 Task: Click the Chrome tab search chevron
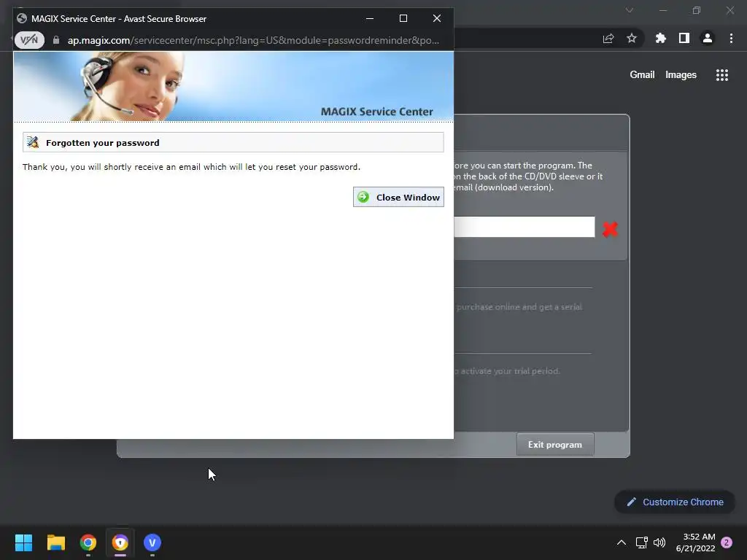tap(630, 10)
